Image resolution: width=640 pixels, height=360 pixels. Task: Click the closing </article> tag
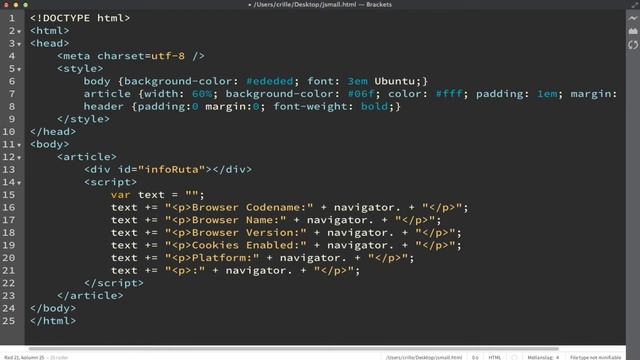coord(90,296)
